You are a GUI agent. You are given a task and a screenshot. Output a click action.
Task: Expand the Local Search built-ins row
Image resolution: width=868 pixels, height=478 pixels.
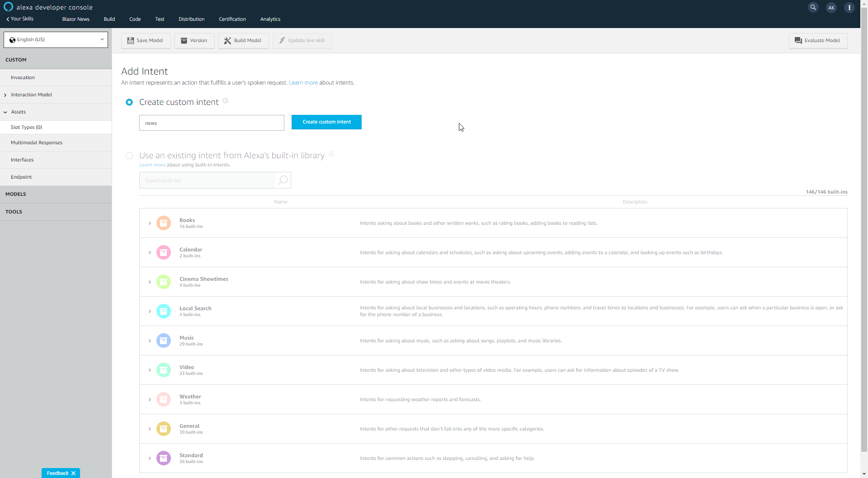coord(150,311)
